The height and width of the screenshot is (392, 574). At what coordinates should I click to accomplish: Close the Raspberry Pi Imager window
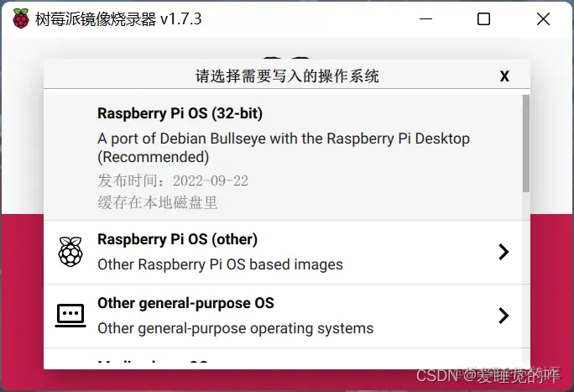pos(543,18)
